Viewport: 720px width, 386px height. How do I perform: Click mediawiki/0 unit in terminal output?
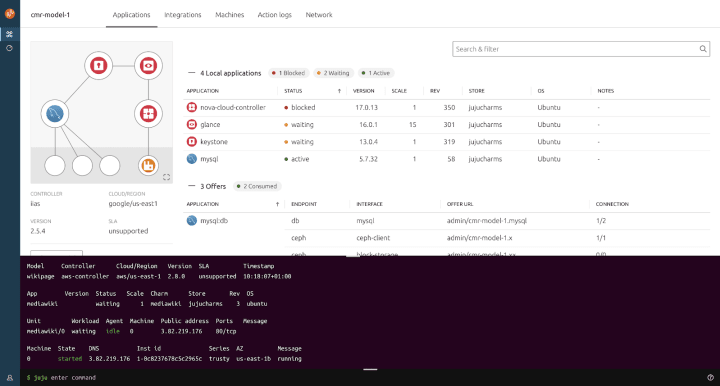click(x=45, y=331)
